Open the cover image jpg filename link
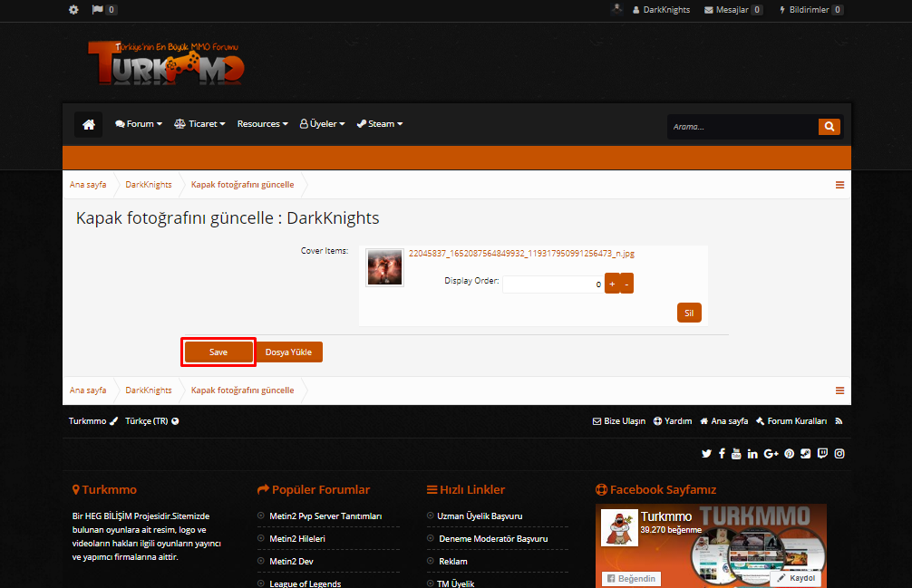912x588 pixels. pos(521,254)
